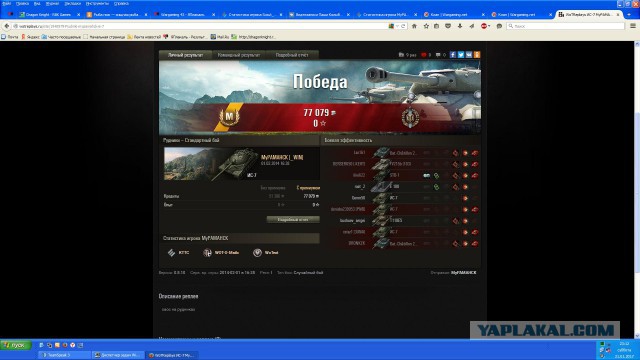Click the system tray clock
Image resolution: width=640 pixels, height=360 pixels.
tap(624, 350)
